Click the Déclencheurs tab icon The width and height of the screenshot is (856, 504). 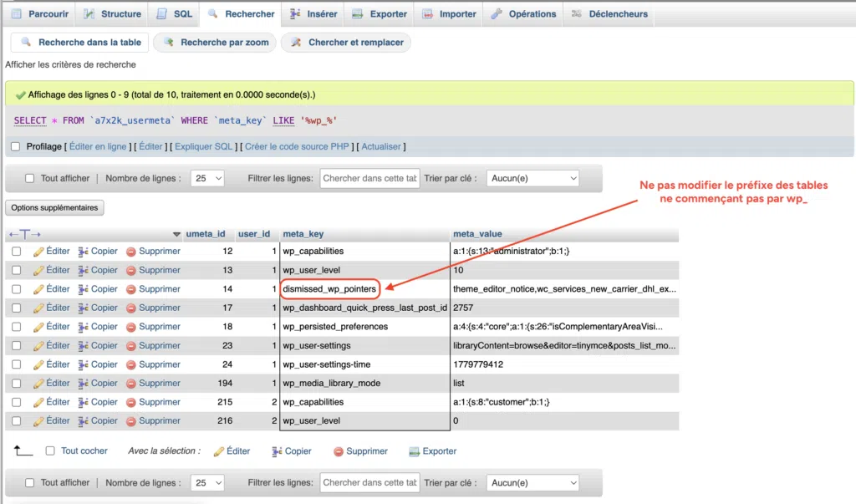coord(577,13)
